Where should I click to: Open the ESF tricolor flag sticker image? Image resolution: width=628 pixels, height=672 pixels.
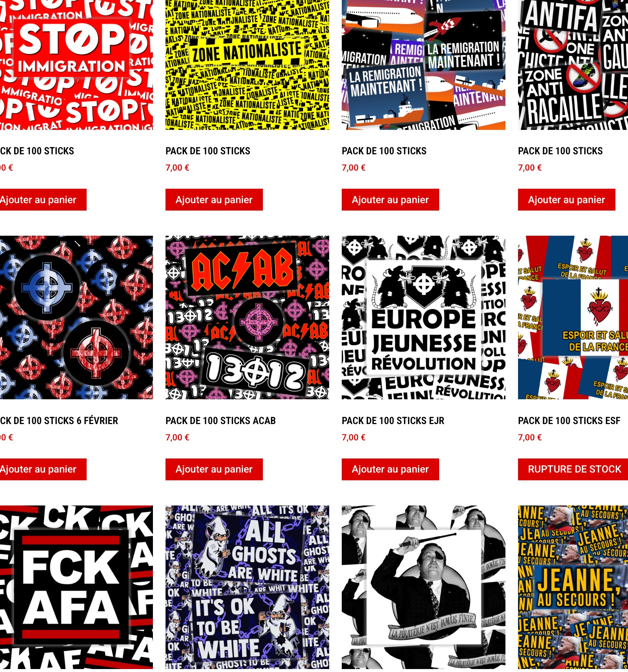[573, 317]
